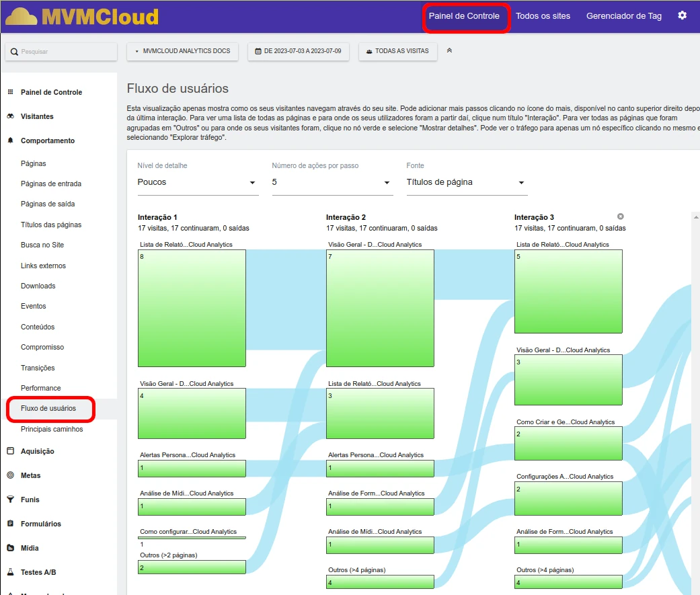Screen dimensions: 700x595
Task: Open the website selector MVMCLOUD ANALYTICS DOCS
Action: click(182, 51)
